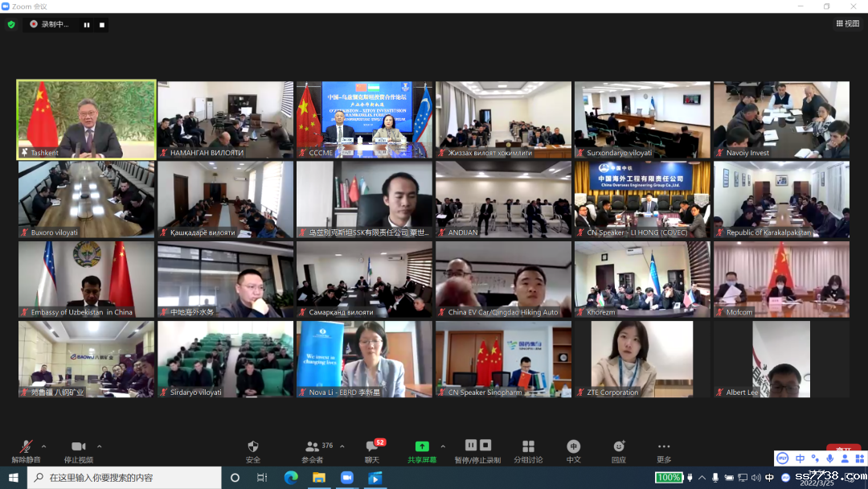The height and width of the screenshot is (489, 868).
Task: Open the More (更多) menu
Action: [x=664, y=446]
